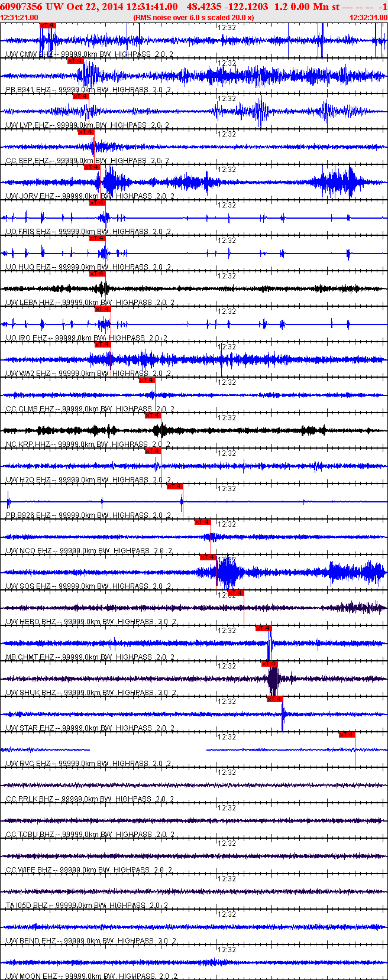388x980 pixels.
Task: Click the pick flag on PB B926 trace
Action: [174, 486]
